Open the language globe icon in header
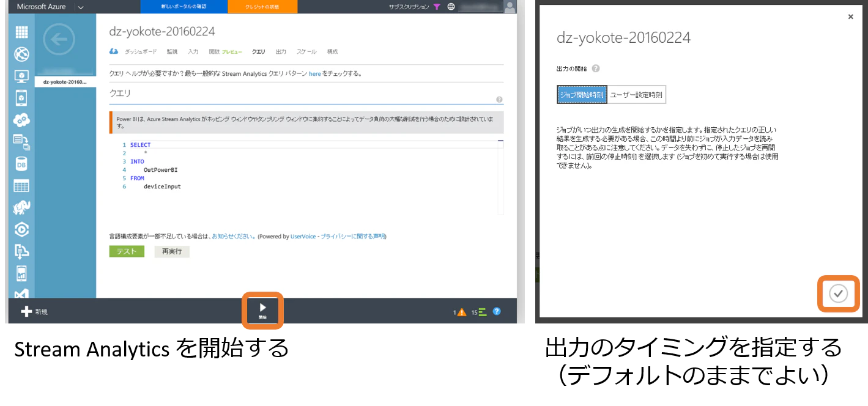Viewport: 868px width, 406px height. point(451,7)
